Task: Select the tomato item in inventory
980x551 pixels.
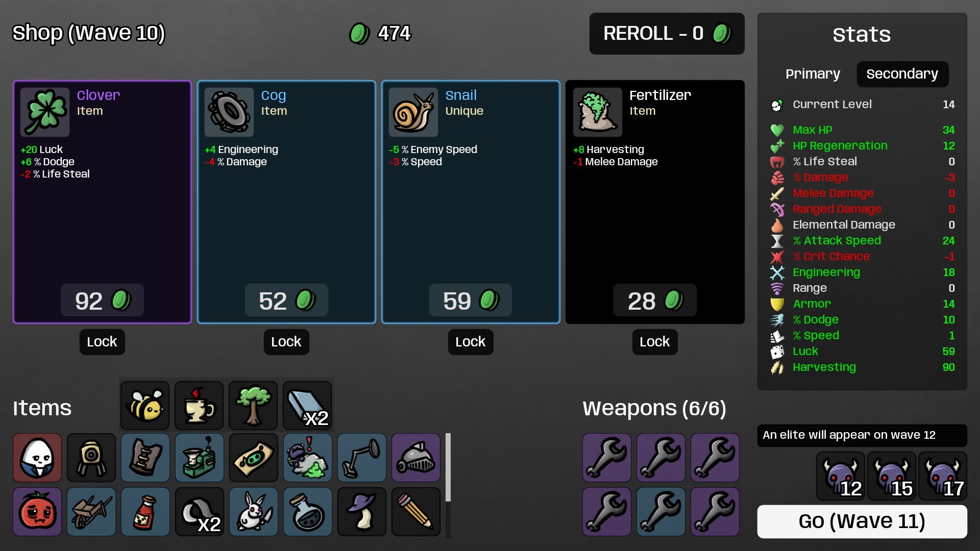Action: [x=37, y=512]
